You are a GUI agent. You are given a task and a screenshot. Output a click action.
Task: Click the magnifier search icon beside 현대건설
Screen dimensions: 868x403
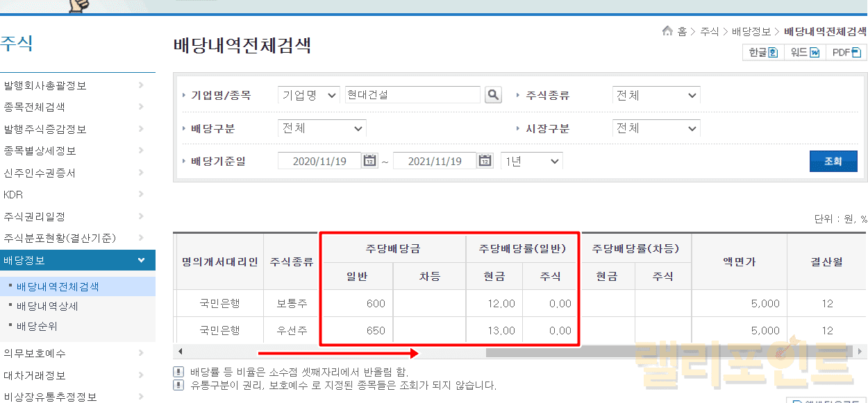point(493,95)
